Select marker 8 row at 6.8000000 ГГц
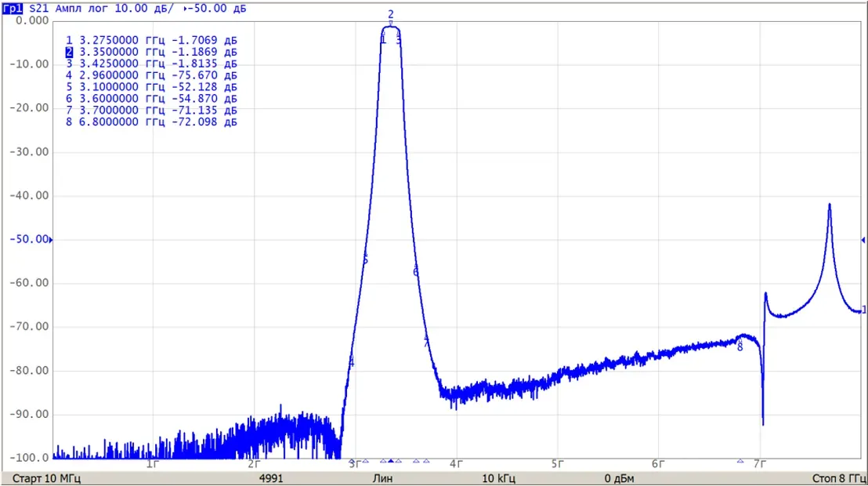868x486 pixels. pyautogui.click(x=151, y=122)
